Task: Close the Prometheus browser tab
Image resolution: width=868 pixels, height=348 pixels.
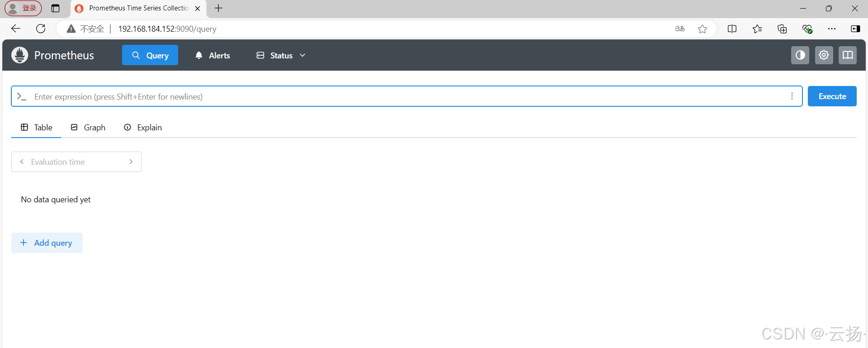Action: (198, 8)
